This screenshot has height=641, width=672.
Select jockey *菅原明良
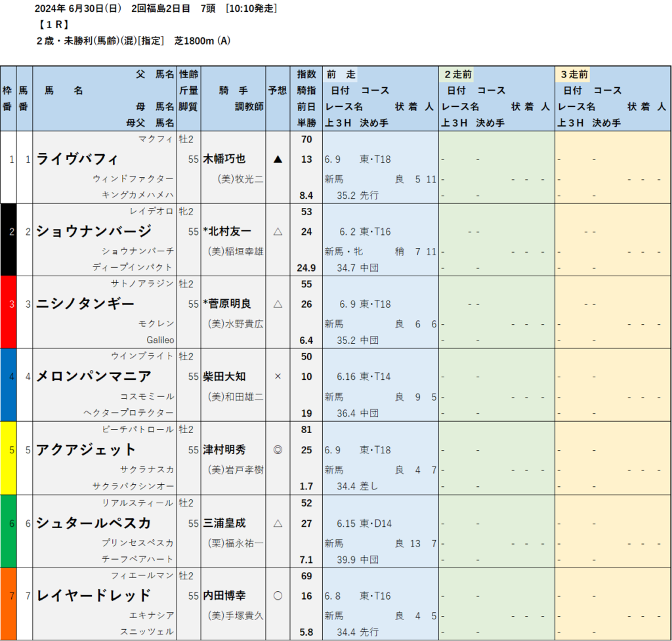pos(227,304)
